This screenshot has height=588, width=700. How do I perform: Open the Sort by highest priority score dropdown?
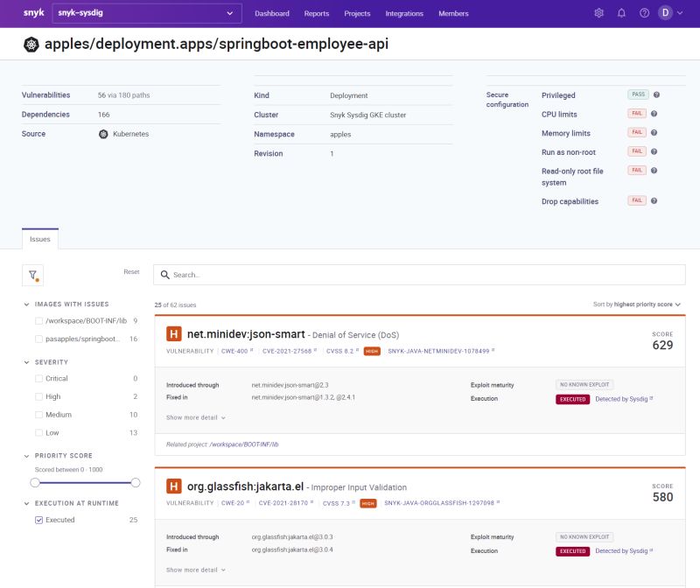(x=637, y=304)
